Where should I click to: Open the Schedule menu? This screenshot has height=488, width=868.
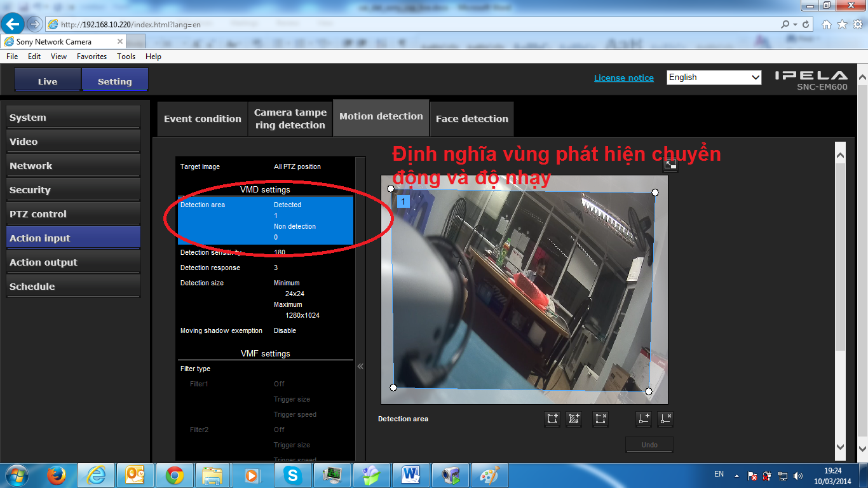(73, 287)
